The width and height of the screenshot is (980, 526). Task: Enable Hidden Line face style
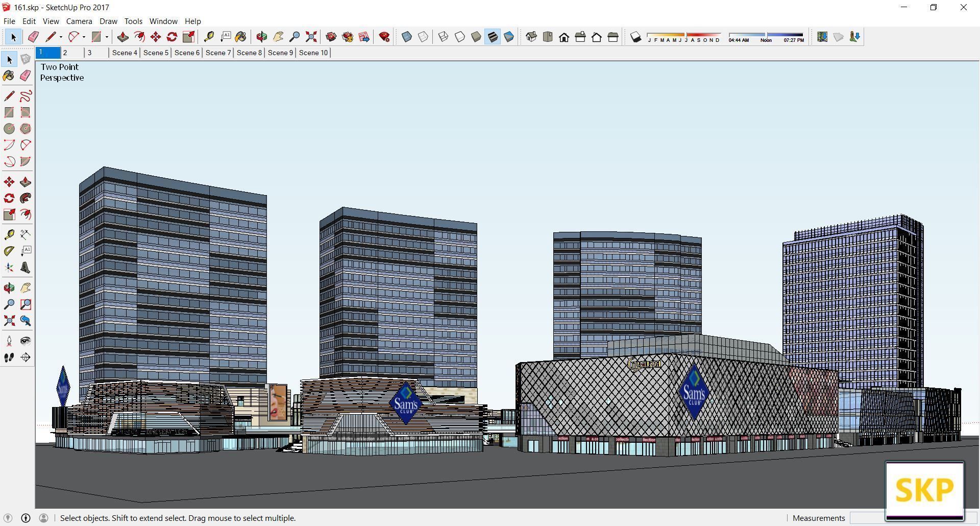coord(460,37)
